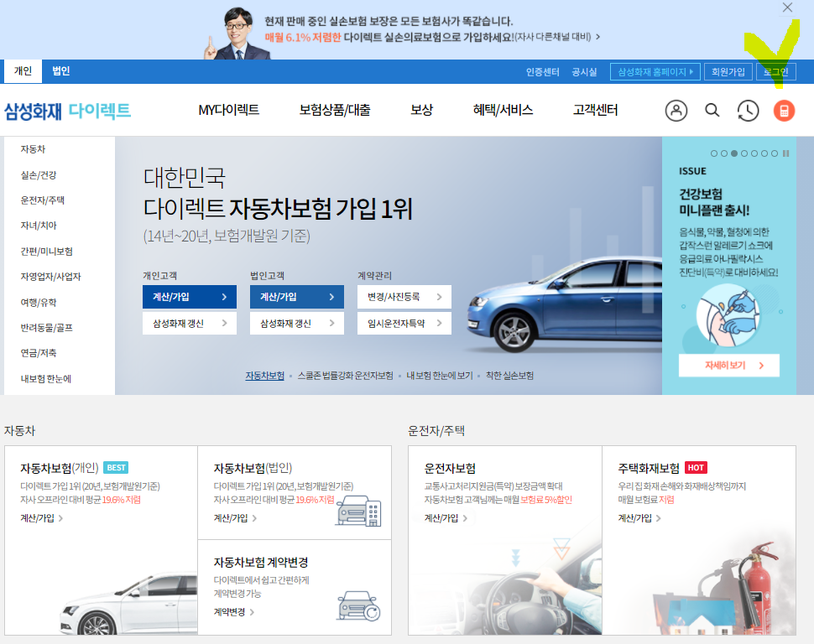Go to 인증센터 link
This screenshot has width=814, height=644.
tap(542, 72)
